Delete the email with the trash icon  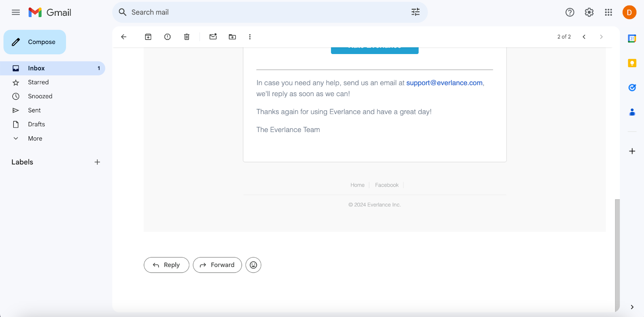click(x=187, y=37)
